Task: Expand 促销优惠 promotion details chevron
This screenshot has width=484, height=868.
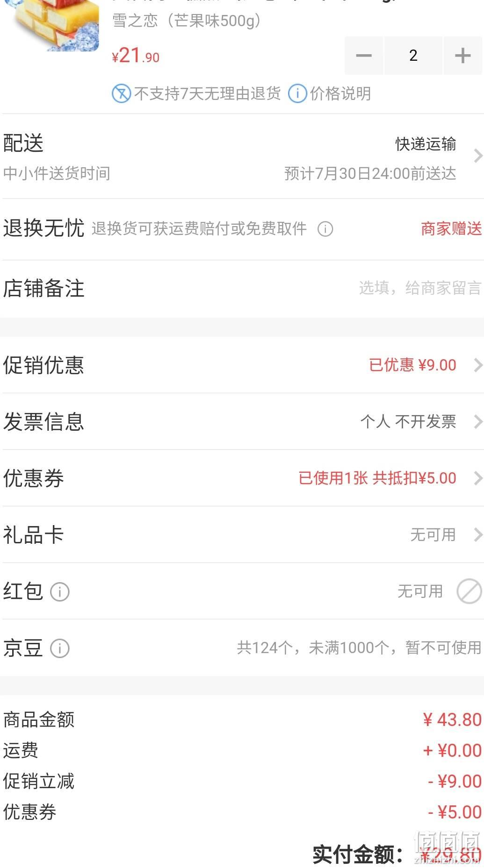Action: [x=477, y=365]
